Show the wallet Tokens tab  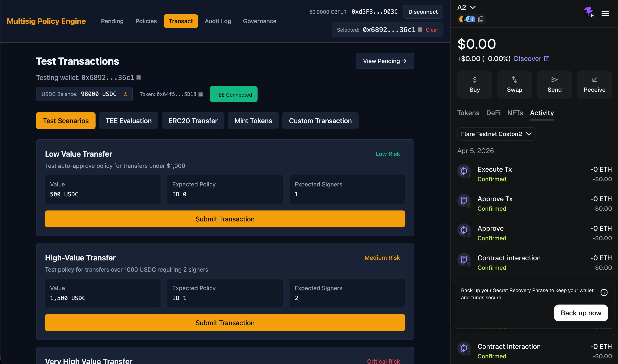point(468,113)
